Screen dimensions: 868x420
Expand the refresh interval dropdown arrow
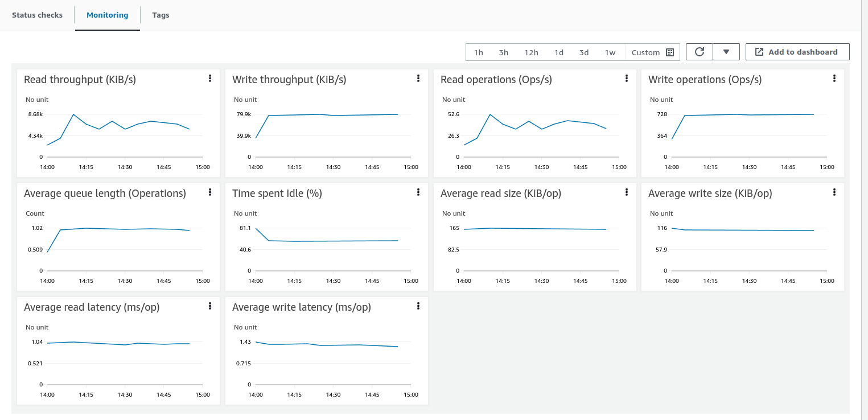pyautogui.click(x=726, y=52)
